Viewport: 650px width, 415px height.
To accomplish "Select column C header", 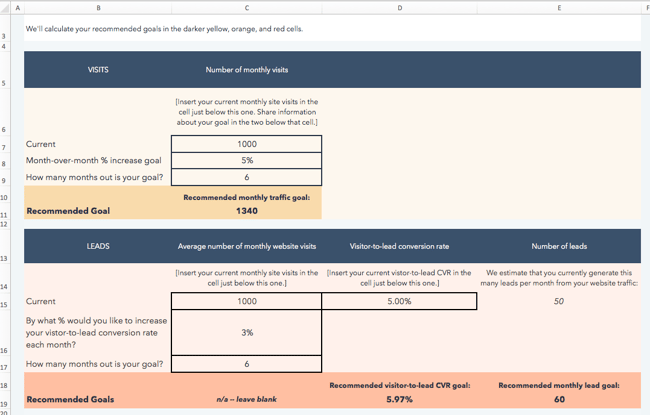I will [247, 8].
